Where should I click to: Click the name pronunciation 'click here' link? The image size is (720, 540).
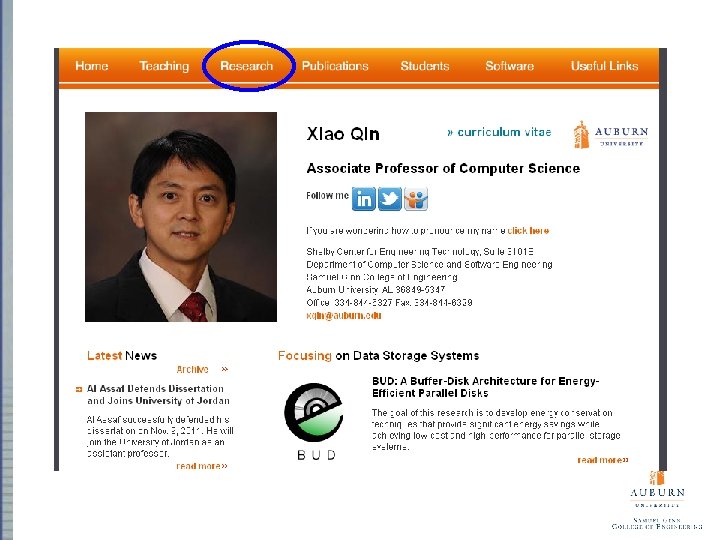pos(528,231)
